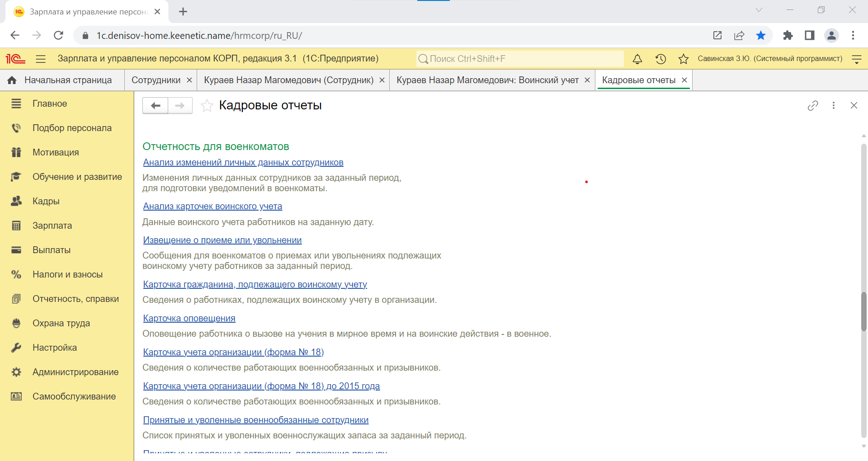This screenshot has width=868, height=461.
Task: Switch to the Сотрудники tab
Action: [156, 80]
